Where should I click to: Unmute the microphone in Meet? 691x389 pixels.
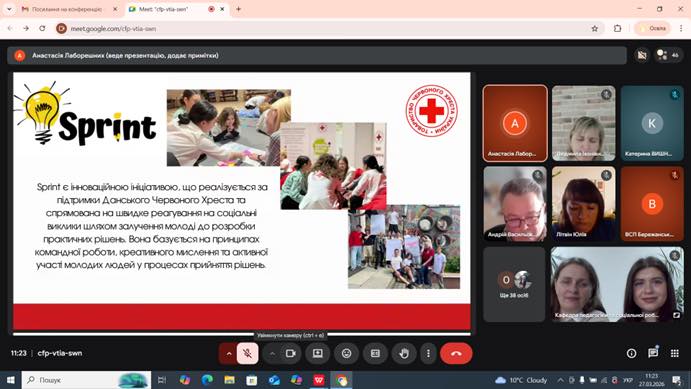click(248, 353)
